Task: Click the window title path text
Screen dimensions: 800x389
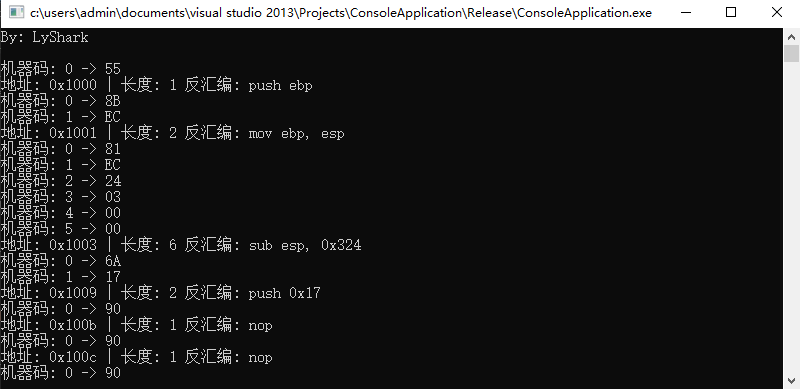Action: pos(341,13)
